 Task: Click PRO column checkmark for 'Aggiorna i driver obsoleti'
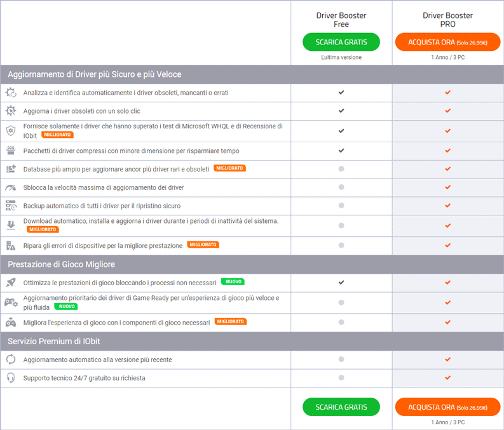click(447, 111)
